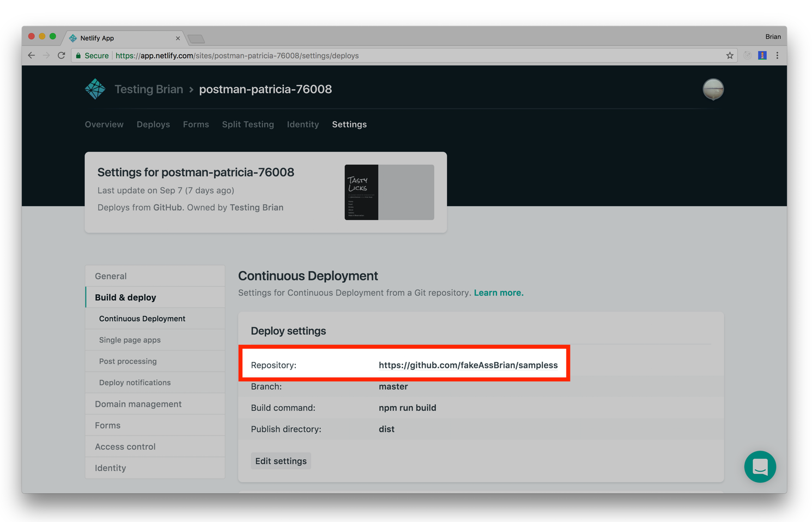
Task: Select the Split Testing tab
Action: coord(248,124)
